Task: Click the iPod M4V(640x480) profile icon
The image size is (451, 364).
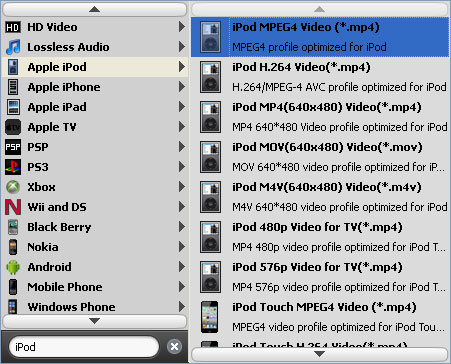Action: click(x=210, y=197)
